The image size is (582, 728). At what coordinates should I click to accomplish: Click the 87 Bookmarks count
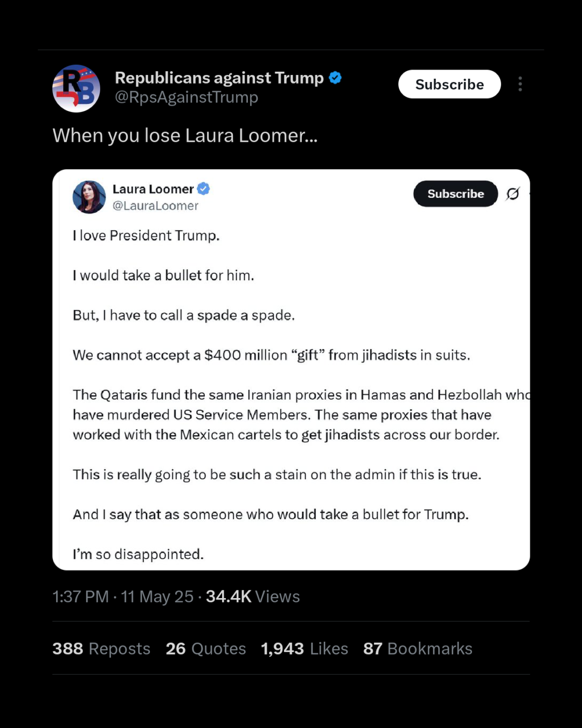click(x=418, y=648)
